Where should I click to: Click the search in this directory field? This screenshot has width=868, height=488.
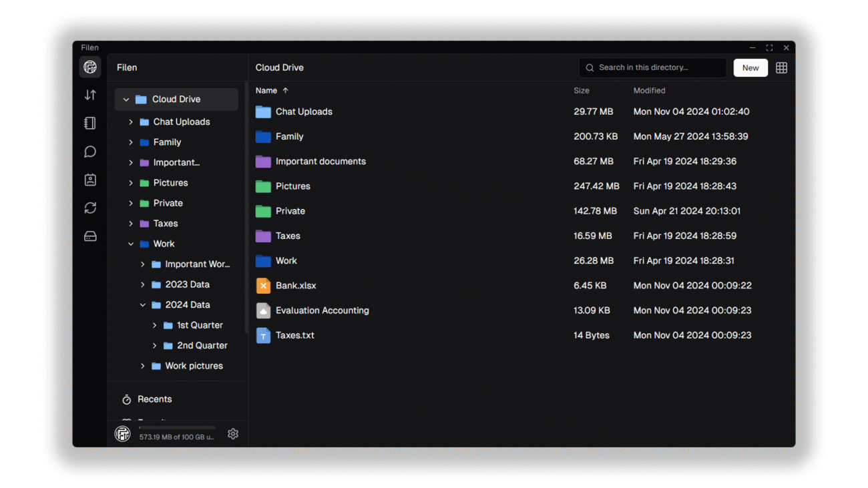pyautogui.click(x=658, y=67)
